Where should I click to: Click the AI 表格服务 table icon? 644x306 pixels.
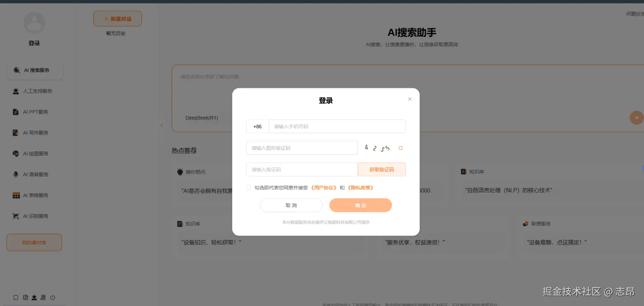point(16,195)
